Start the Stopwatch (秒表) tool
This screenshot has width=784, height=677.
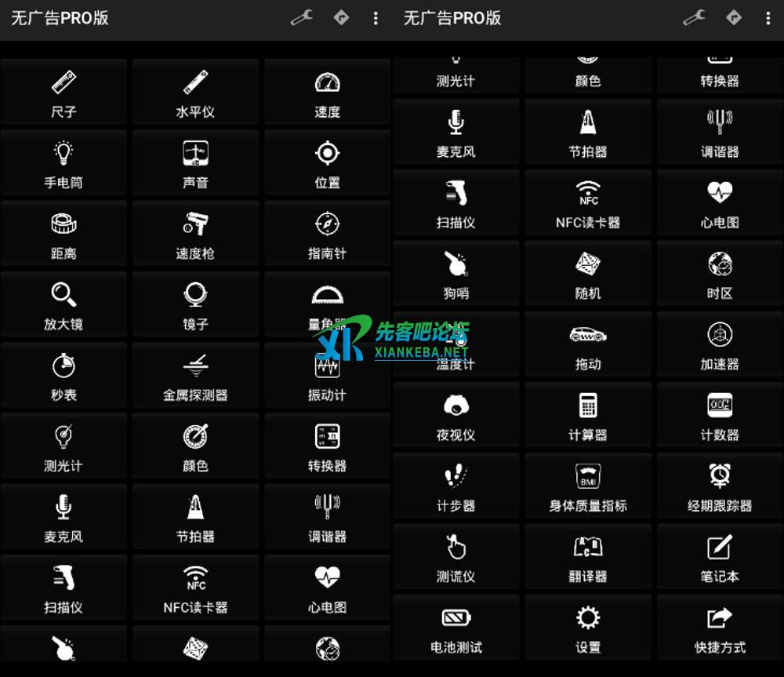pyautogui.click(x=64, y=375)
